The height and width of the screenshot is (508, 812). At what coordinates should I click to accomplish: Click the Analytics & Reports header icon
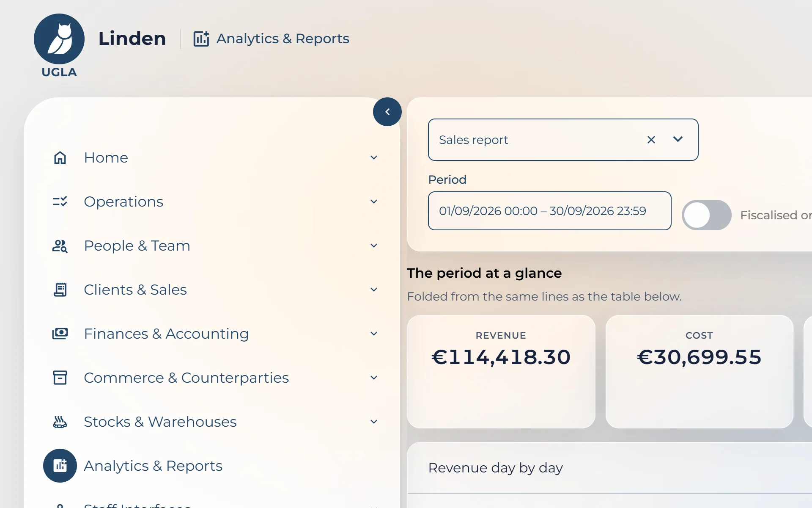coord(201,39)
